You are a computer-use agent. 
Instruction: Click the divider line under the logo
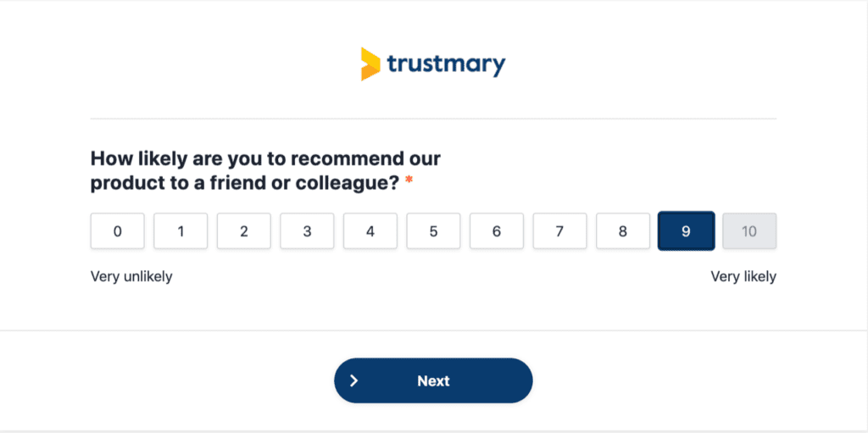tap(433, 119)
